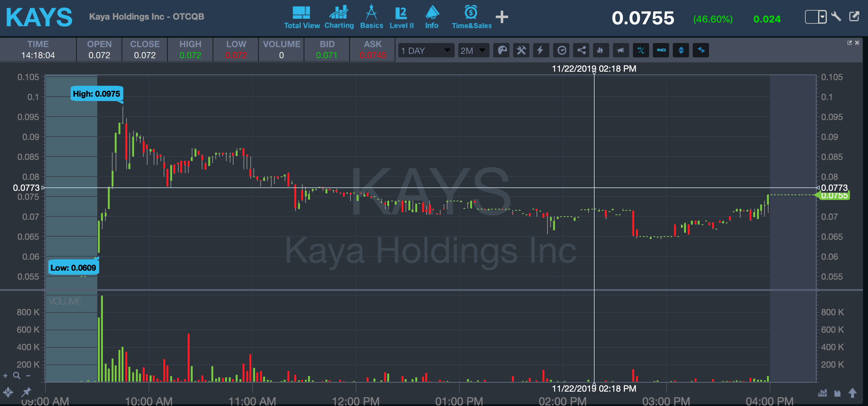
Task: Click the plus button to add view
Action: (x=502, y=17)
